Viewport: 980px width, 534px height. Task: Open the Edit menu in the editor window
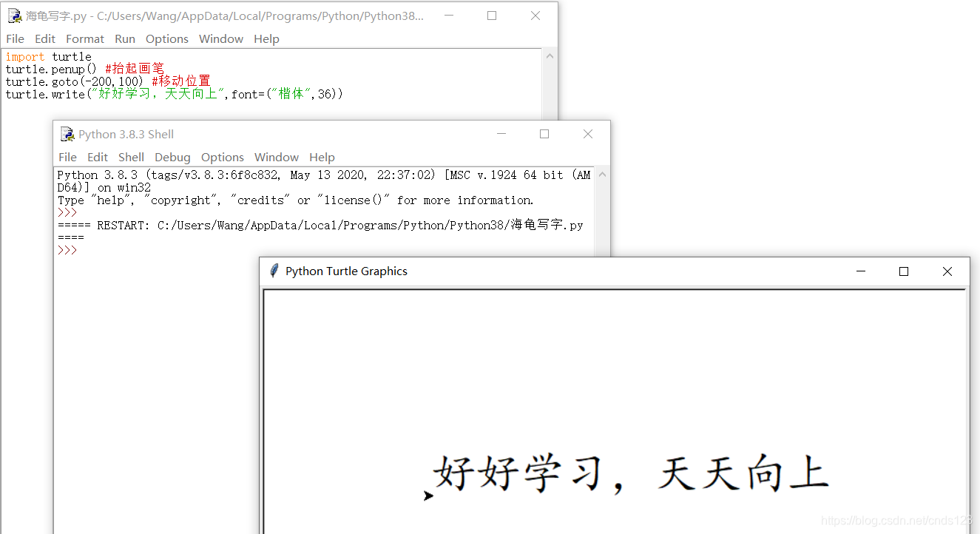44,38
